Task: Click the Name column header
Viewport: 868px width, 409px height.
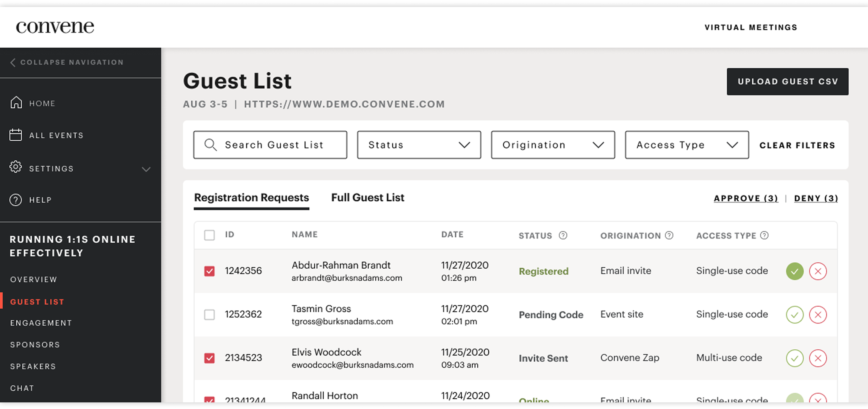Action: (x=305, y=235)
